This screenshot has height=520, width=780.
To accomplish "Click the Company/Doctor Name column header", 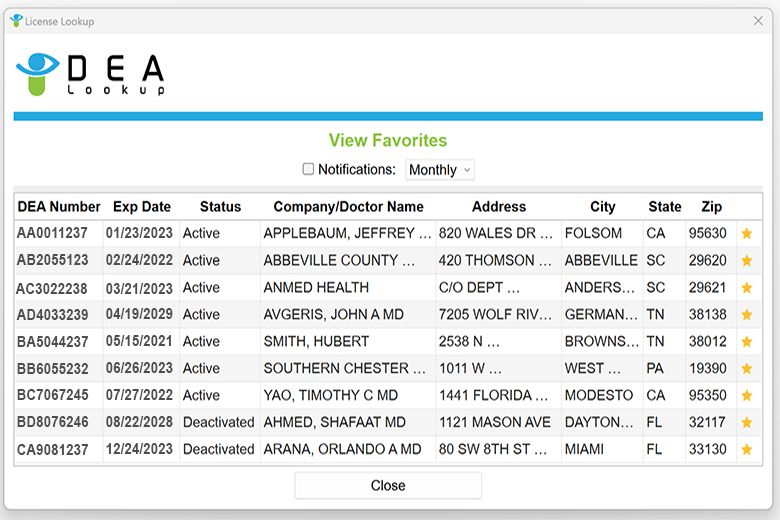I will click(x=348, y=207).
